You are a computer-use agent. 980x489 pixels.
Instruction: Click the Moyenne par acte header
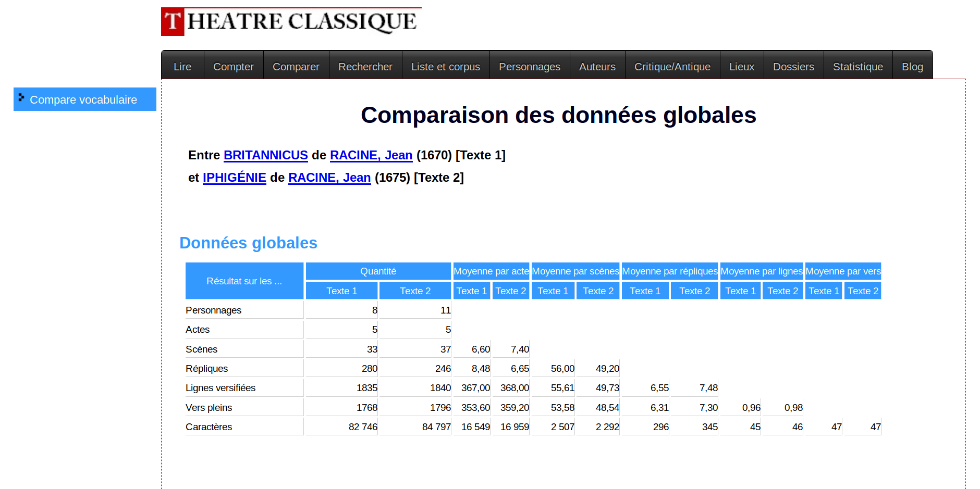coord(491,271)
